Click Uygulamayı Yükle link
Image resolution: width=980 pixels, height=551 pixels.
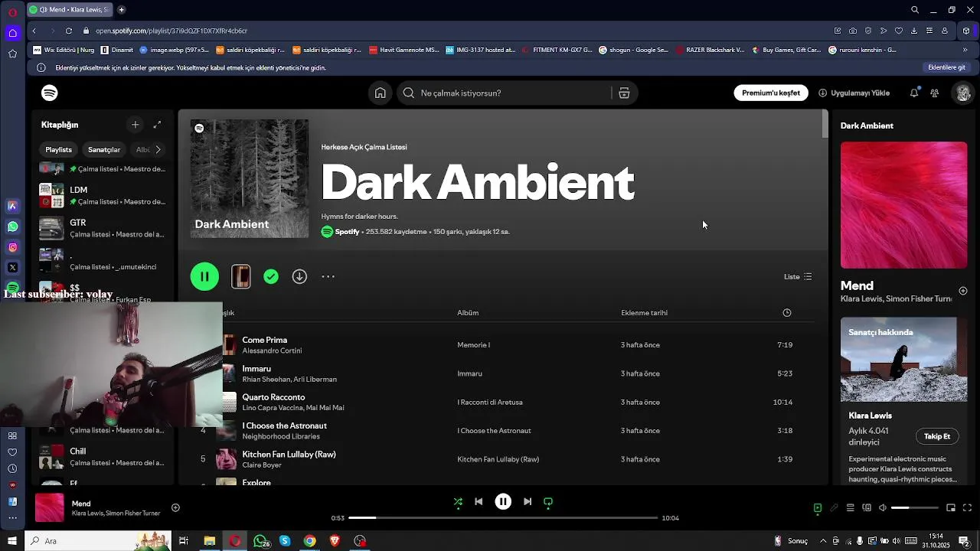point(854,93)
